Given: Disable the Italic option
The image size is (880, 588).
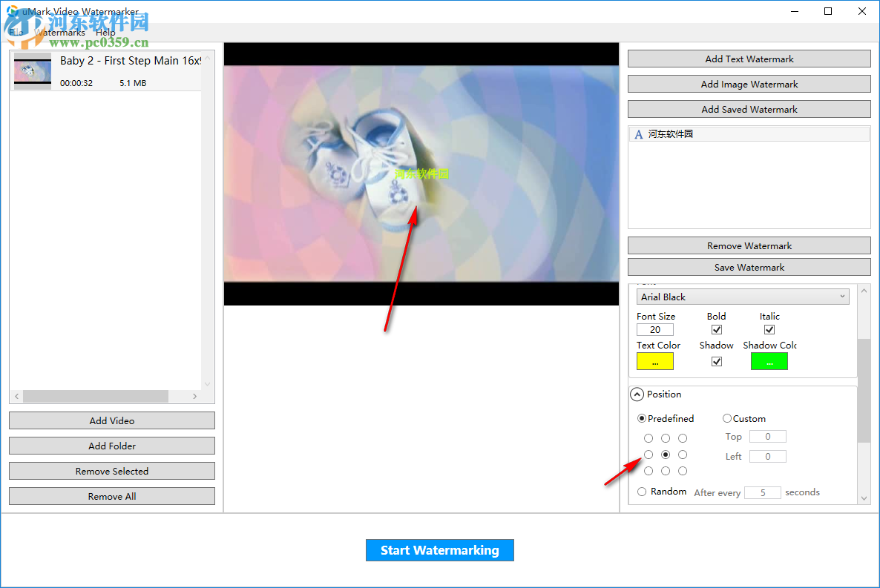Looking at the screenshot, I should pos(769,329).
